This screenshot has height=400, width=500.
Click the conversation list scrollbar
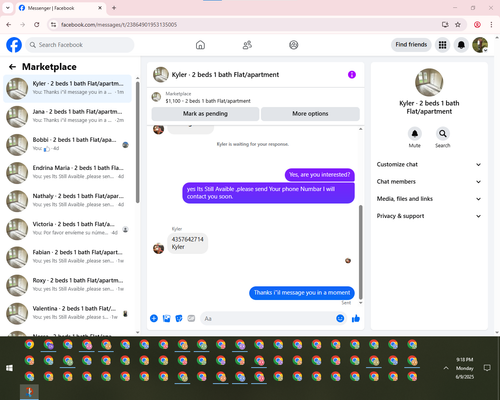point(137,142)
